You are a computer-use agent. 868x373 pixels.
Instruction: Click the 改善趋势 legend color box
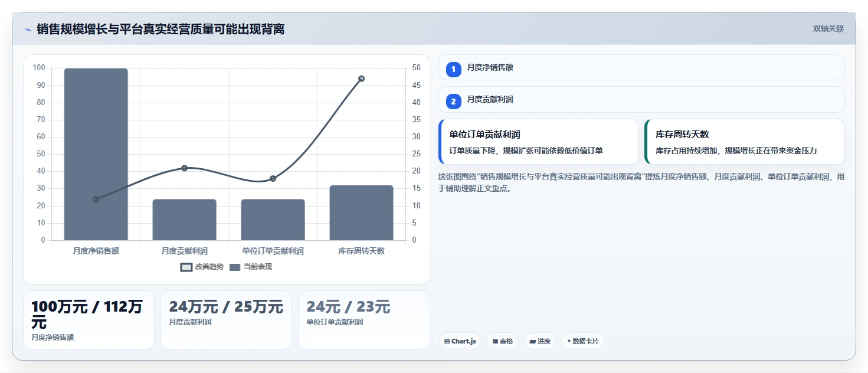point(186,267)
